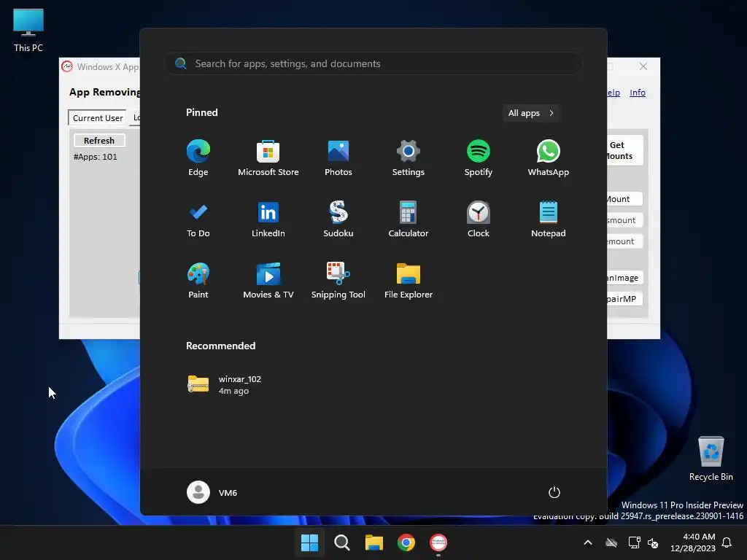Open Notepad pinned app
The height and width of the screenshot is (560, 747).
tap(549, 219)
